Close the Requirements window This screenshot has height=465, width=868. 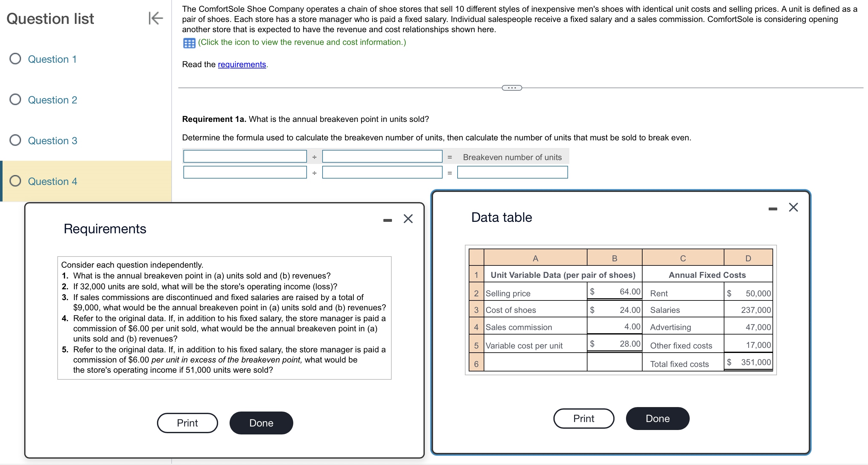pos(408,219)
